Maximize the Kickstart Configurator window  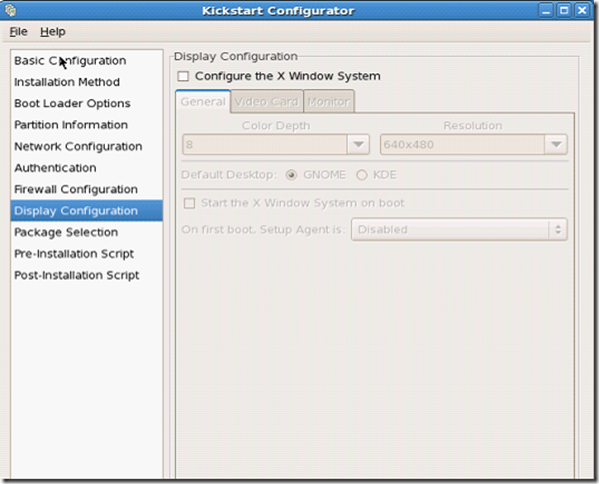(x=564, y=10)
